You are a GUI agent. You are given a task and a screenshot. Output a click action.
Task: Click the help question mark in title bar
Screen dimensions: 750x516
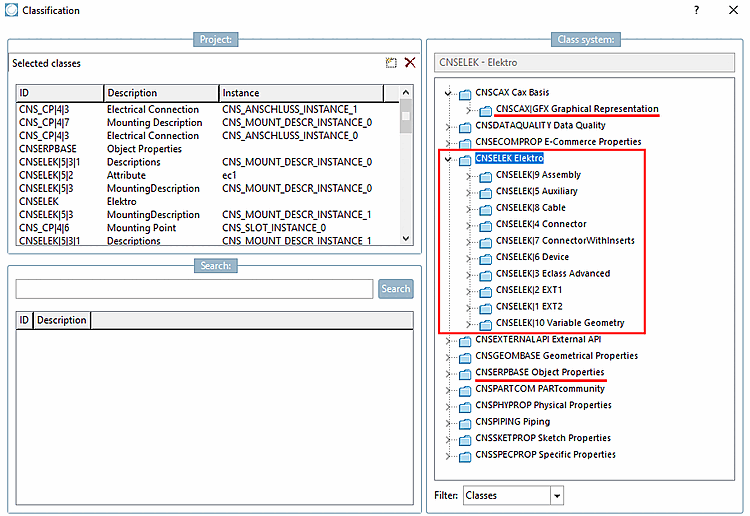(x=696, y=10)
